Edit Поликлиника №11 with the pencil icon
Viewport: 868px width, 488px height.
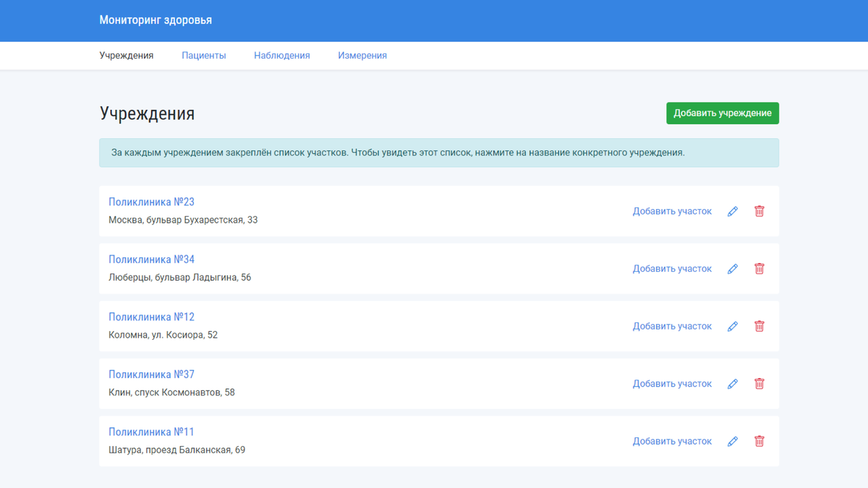(733, 441)
